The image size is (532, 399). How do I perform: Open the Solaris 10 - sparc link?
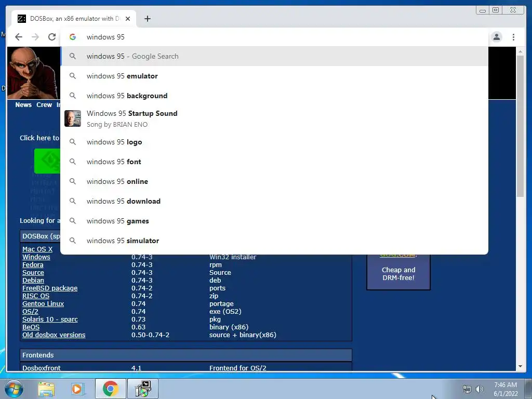(50, 320)
